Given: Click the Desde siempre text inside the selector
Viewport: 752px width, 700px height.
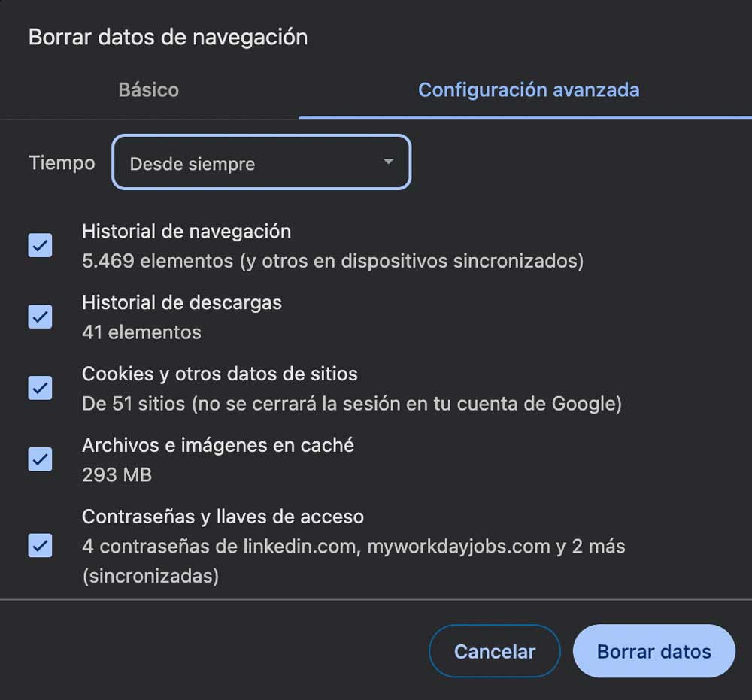Looking at the screenshot, I should [x=192, y=162].
